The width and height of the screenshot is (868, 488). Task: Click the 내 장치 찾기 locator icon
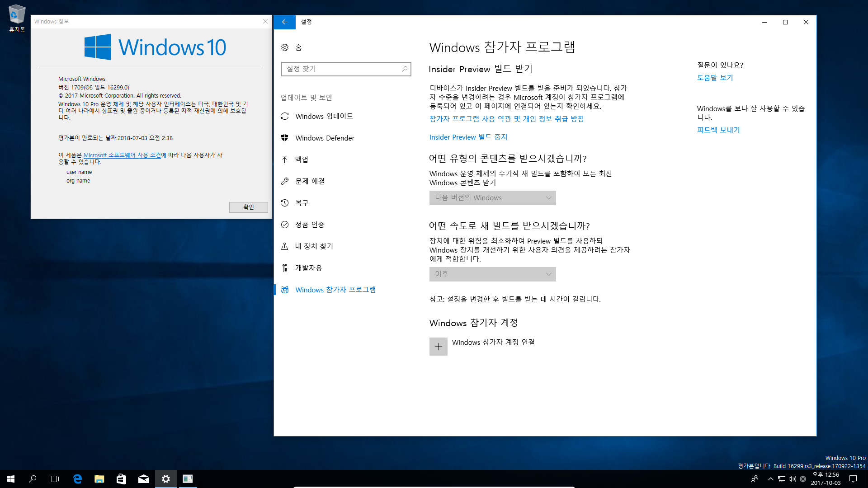285,246
